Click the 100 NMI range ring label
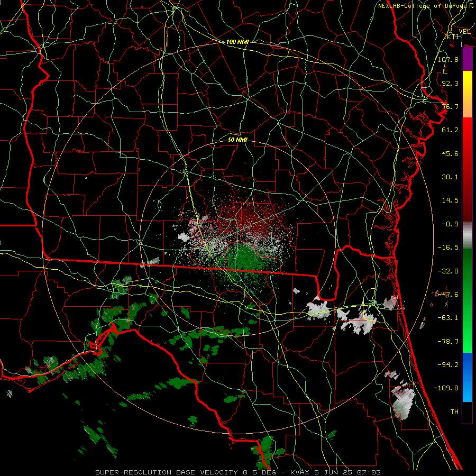 (x=237, y=42)
